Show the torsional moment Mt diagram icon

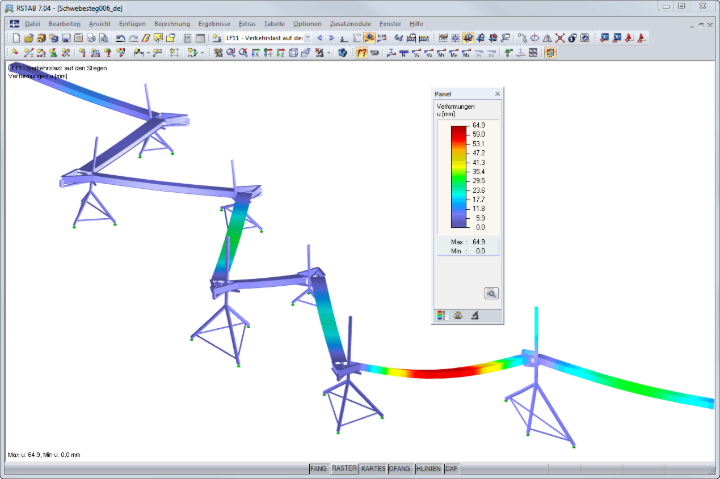pyautogui.click(x=441, y=53)
